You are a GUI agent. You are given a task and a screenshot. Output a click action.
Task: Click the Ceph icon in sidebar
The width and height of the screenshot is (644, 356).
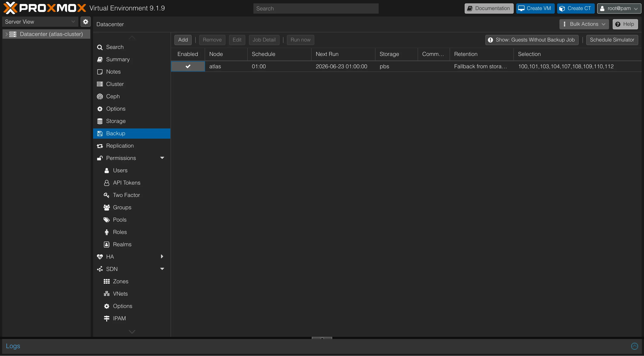100,97
